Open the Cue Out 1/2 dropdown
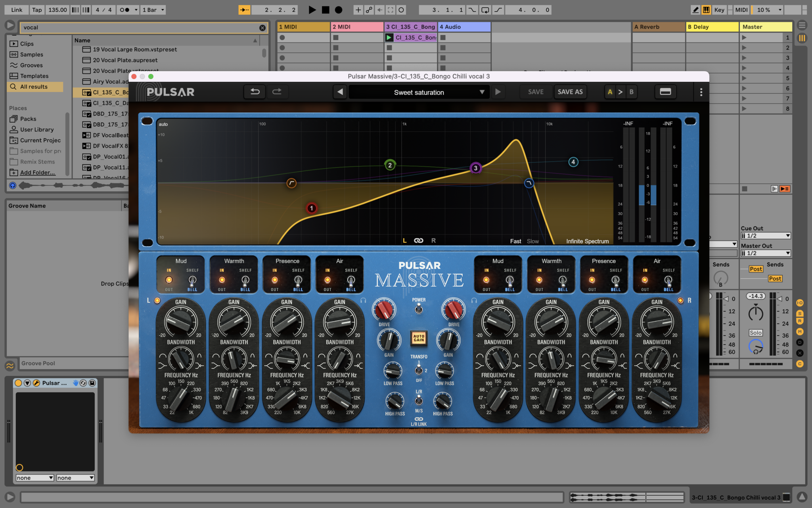The width and height of the screenshot is (812, 508). 766,236
